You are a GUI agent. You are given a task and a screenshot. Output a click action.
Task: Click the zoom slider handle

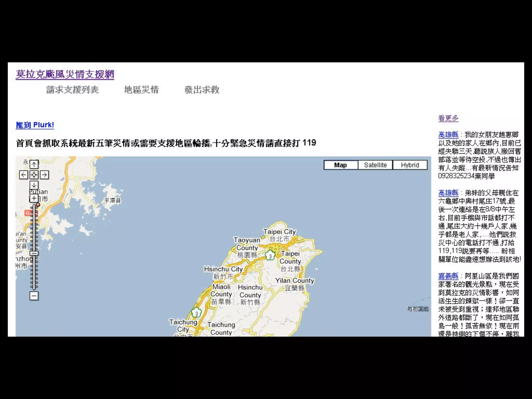(x=34, y=253)
